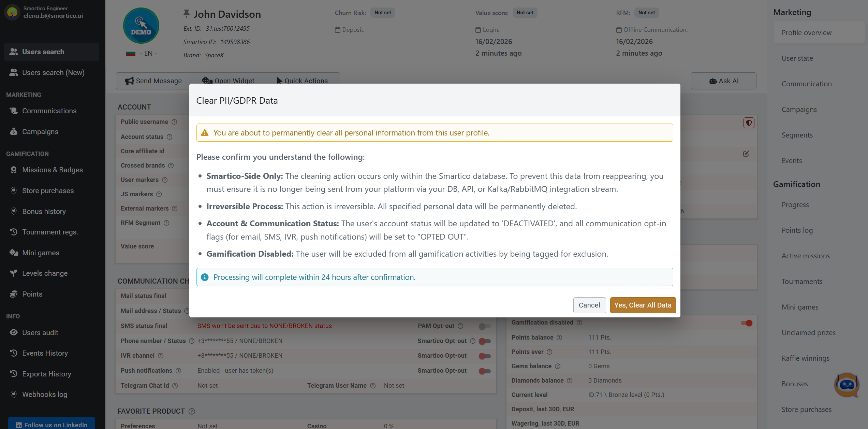868x429 pixels.
Task: Click Follow us on LinkedIn link
Action: tap(52, 425)
